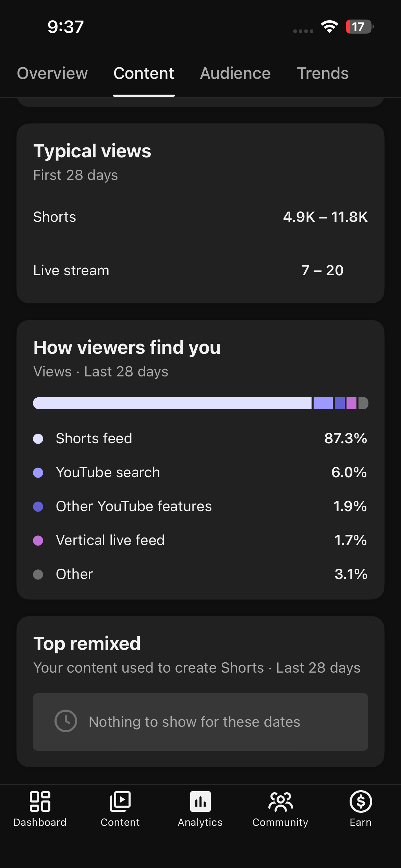Select the Vertical live feed source row
Viewport: 401px width, 868px height.
(x=200, y=540)
